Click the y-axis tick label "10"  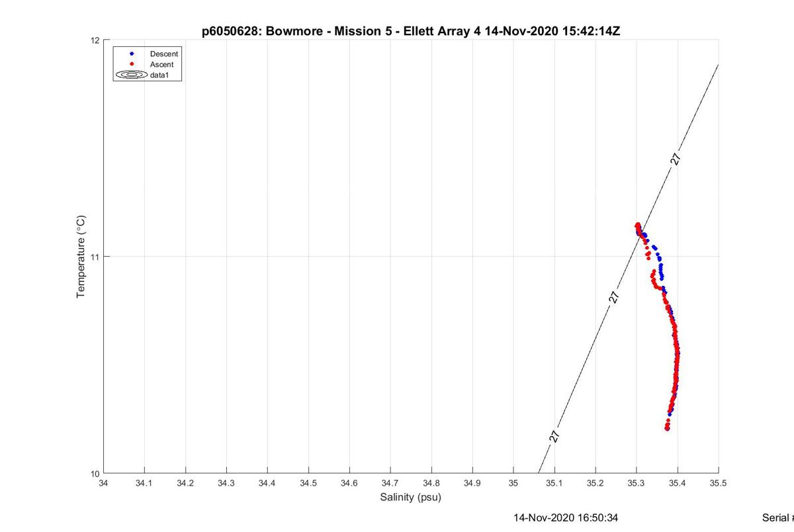tap(95, 473)
